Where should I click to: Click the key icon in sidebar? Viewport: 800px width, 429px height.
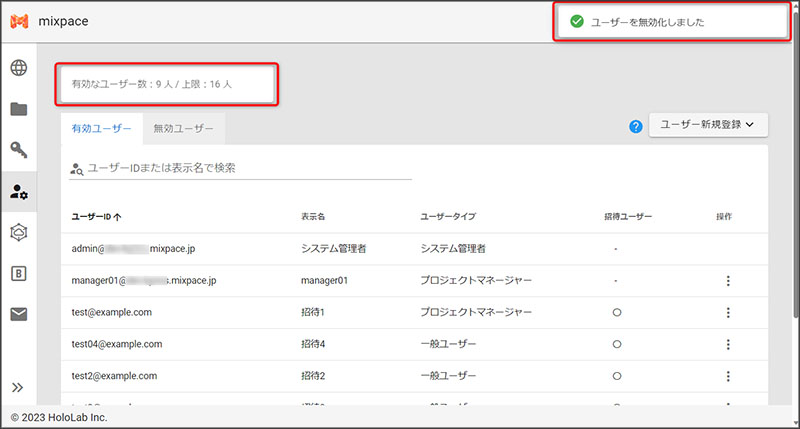pos(19,150)
